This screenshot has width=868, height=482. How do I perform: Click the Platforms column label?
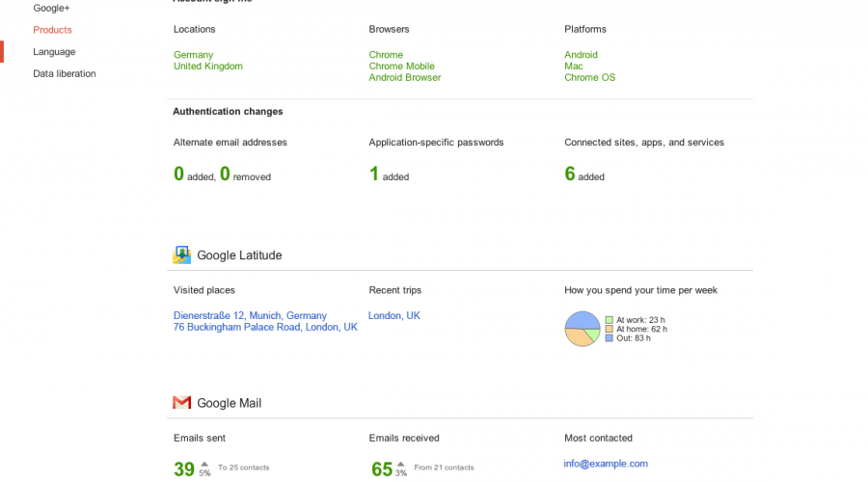[585, 29]
